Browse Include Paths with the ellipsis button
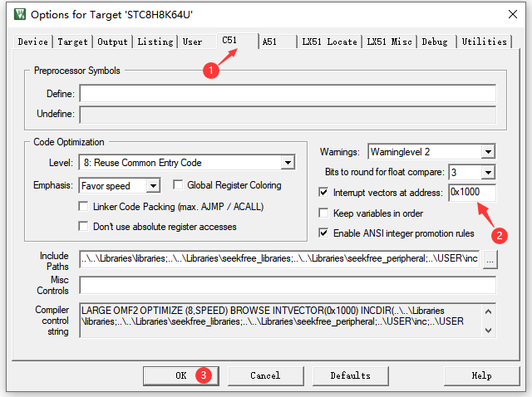532x397 pixels. [x=490, y=260]
